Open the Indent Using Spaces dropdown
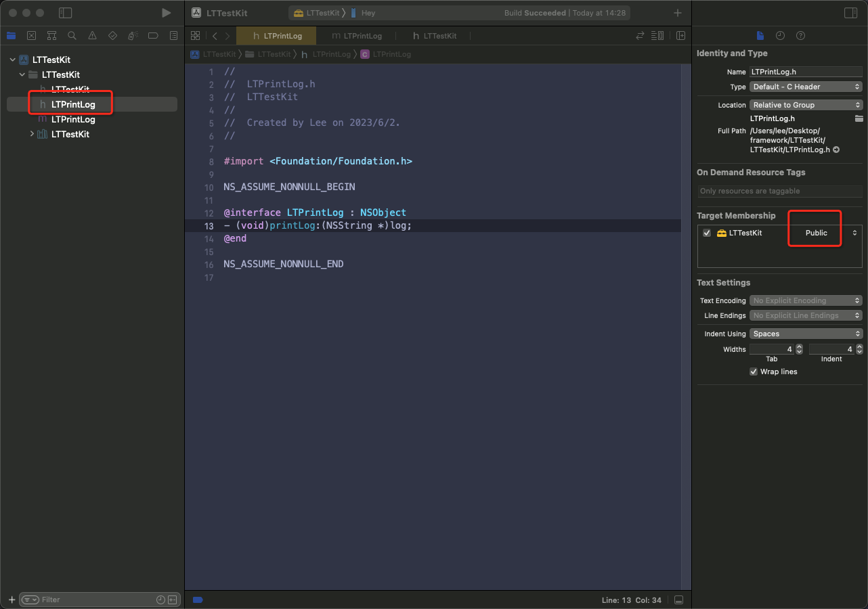This screenshot has width=868, height=609. 806,334
